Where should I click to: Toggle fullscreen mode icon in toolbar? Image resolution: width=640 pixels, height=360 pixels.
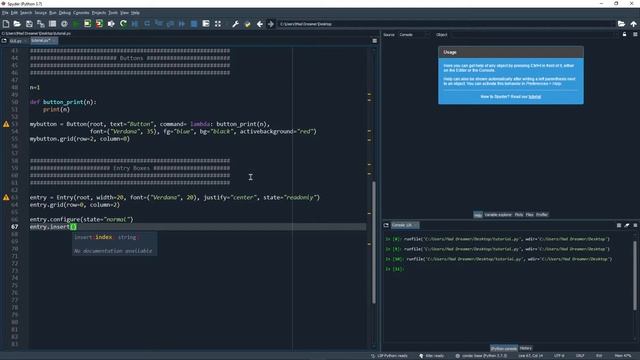218,24
